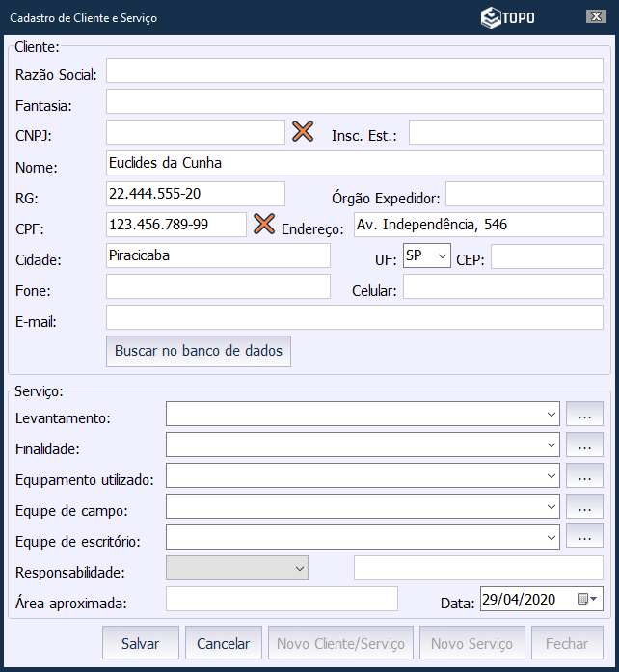Click the orange X icon beside CNPJ

coord(303,132)
